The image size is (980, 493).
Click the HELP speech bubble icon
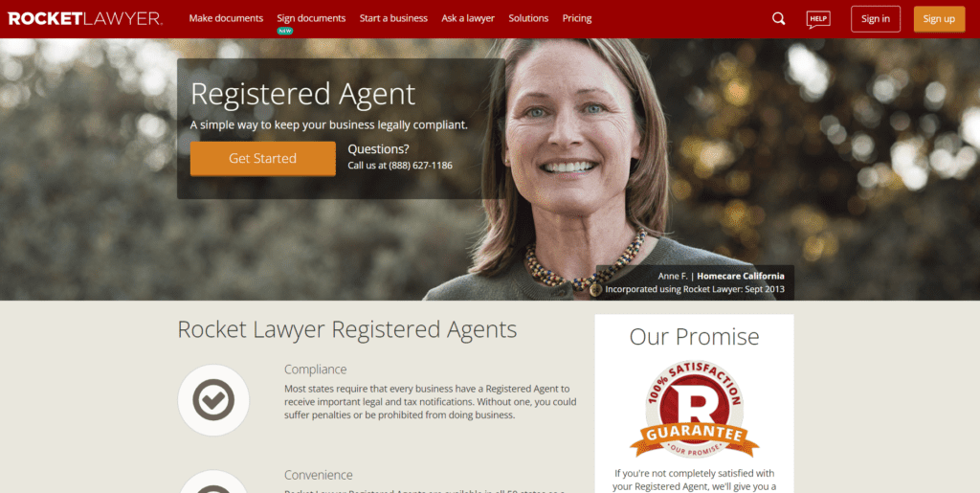(x=818, y=19)
